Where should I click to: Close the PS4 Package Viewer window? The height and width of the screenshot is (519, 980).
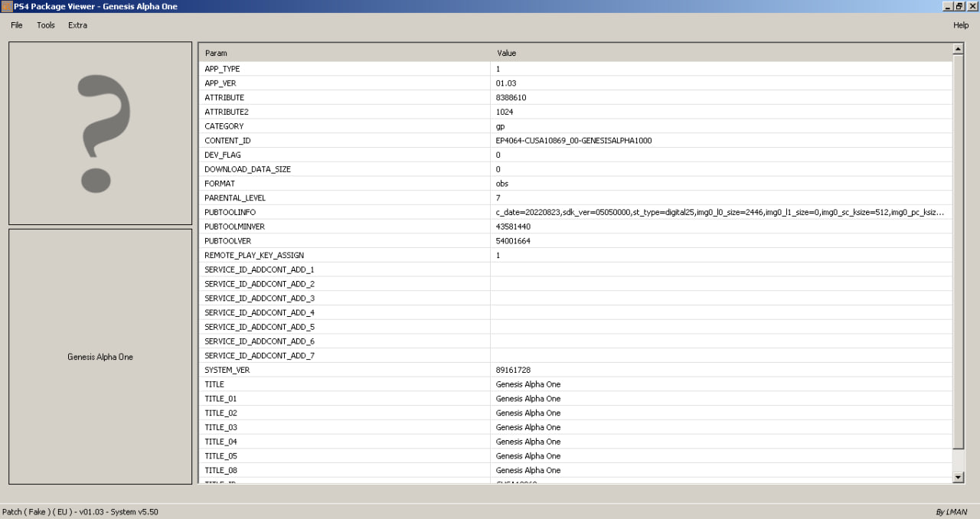pos(972,6)
